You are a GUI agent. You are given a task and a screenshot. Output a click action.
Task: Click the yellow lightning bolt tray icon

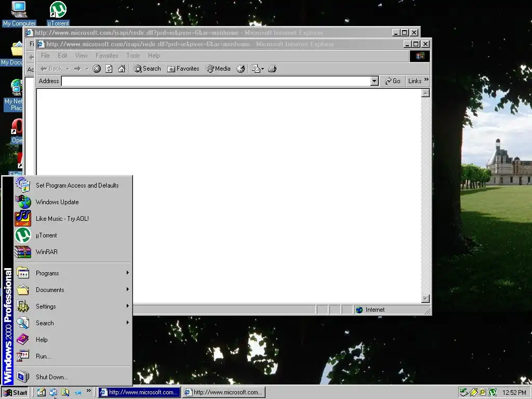473,393
